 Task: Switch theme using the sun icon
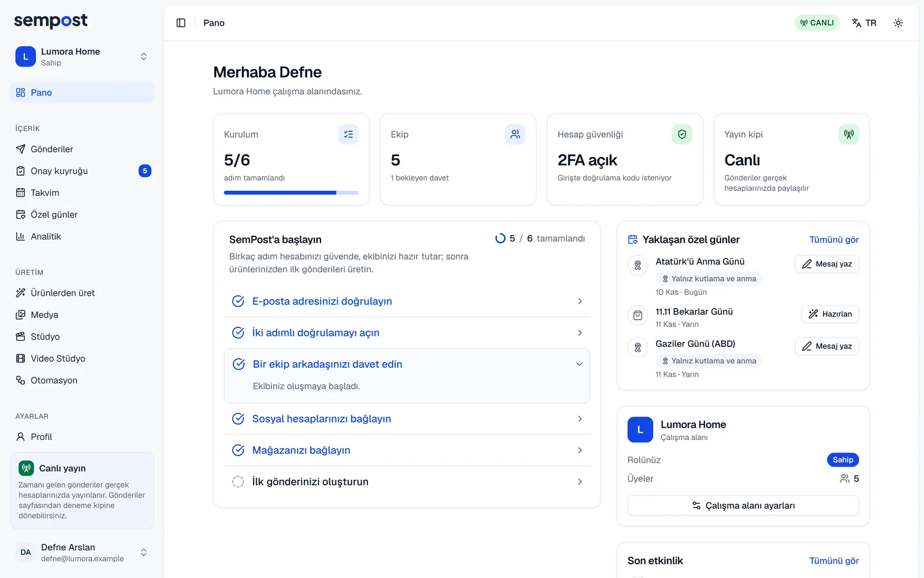pos(898,23)
